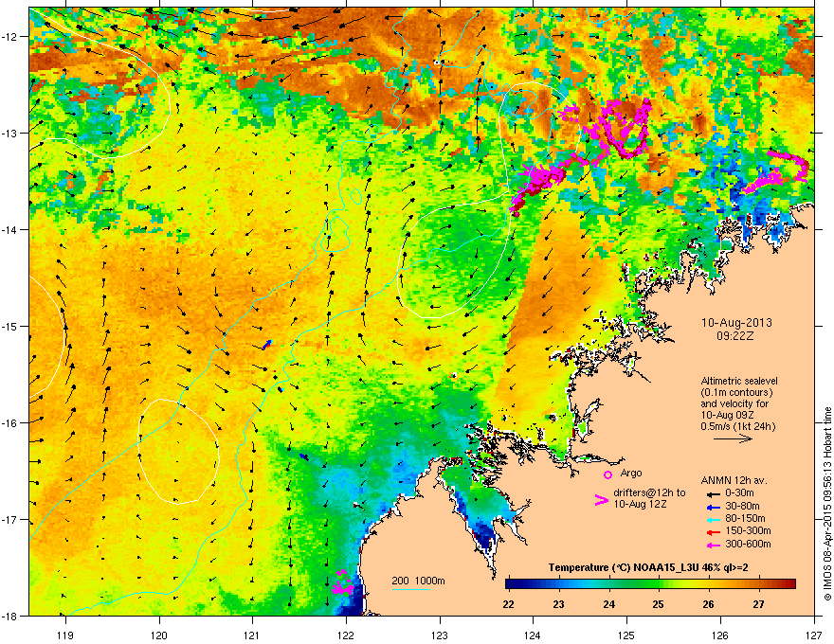Click the cyan 80-150m arrow legend symbol

[x=714, y=520]
